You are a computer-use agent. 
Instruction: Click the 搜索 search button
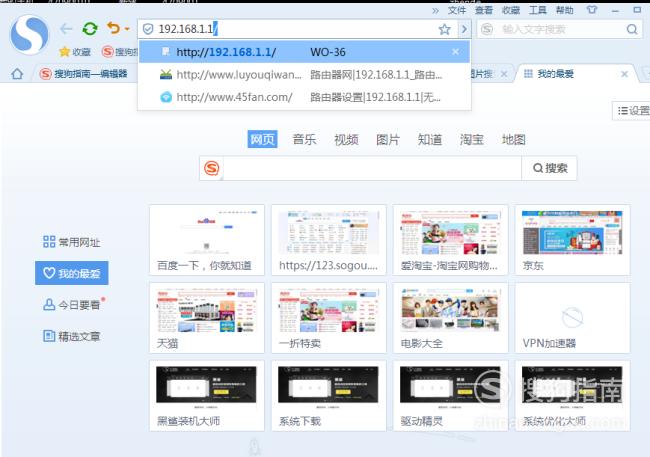tap(549, 168)
